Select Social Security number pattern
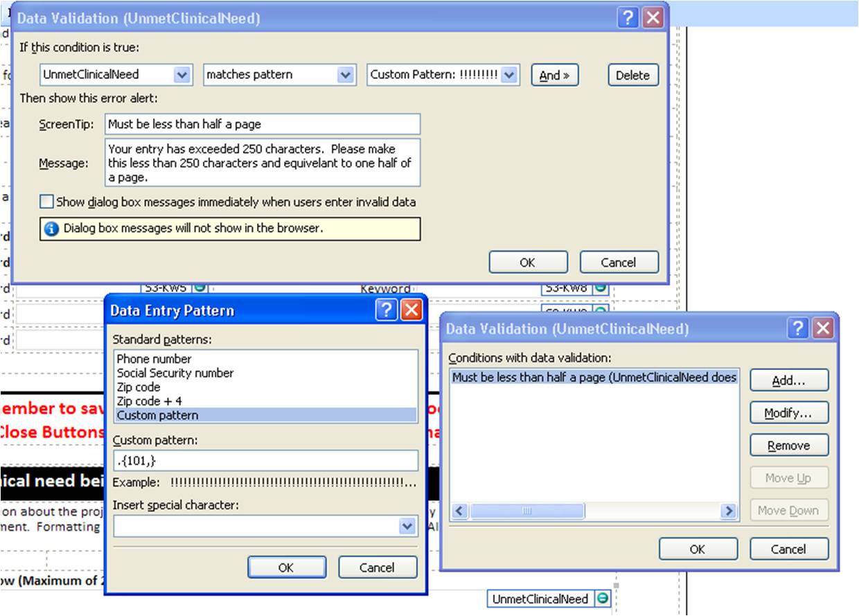 click(265, 373)
